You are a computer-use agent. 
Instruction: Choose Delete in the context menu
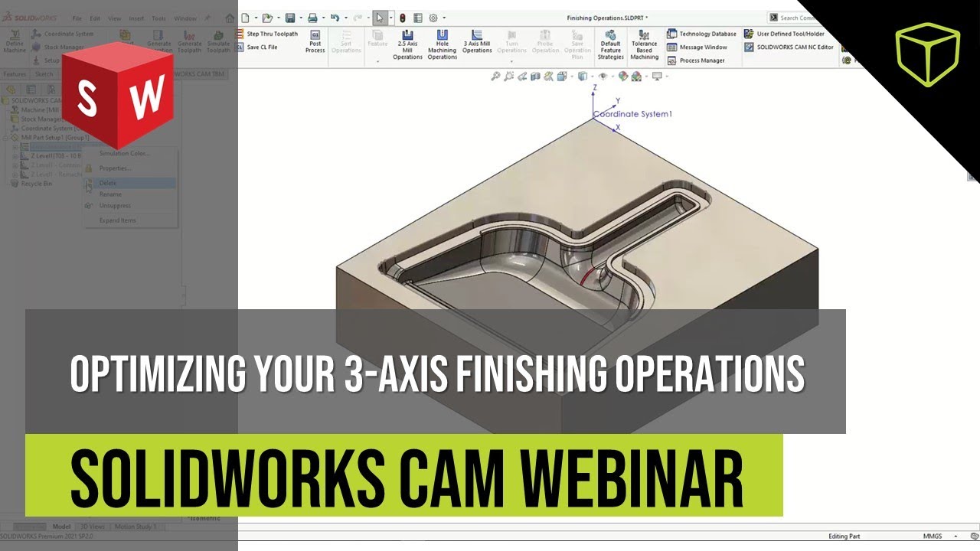[x=129, y=184]
